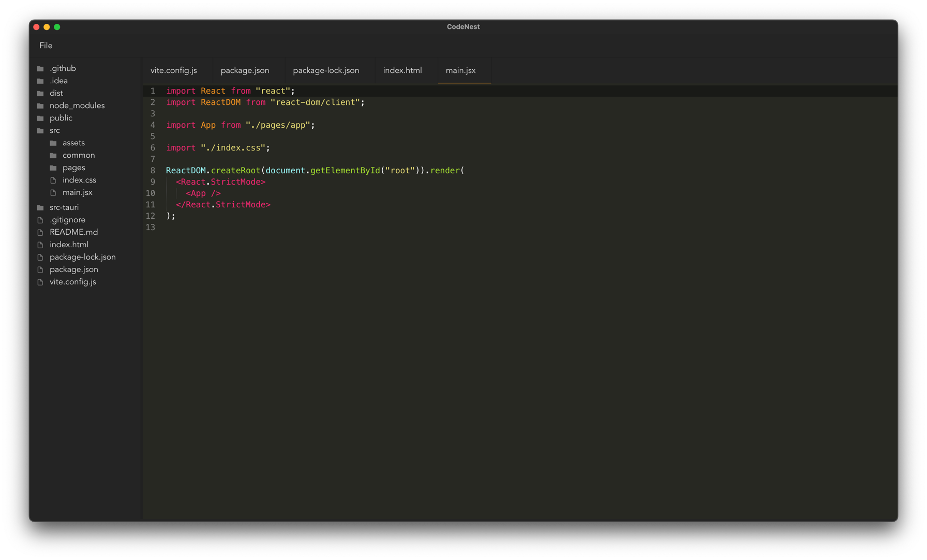Open package-lock.json from the file tree
The image size is (927, 560).
pos(83,257)
